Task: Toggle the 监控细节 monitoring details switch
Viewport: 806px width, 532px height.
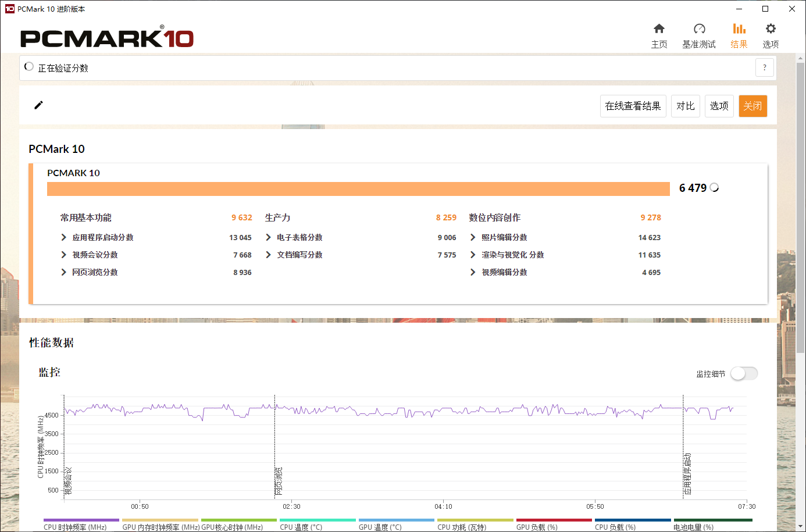Action: tap(744, 373)
